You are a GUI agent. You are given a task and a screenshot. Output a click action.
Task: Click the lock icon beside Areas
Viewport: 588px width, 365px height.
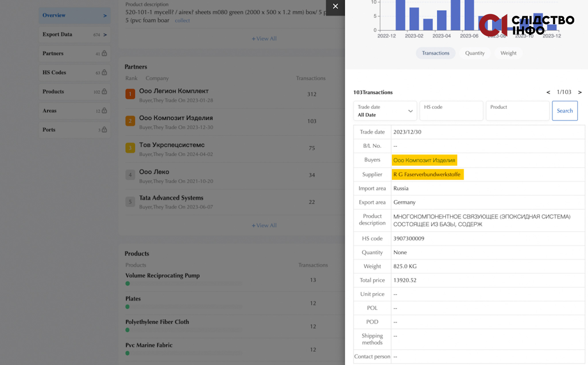click(x=104, y=110)
